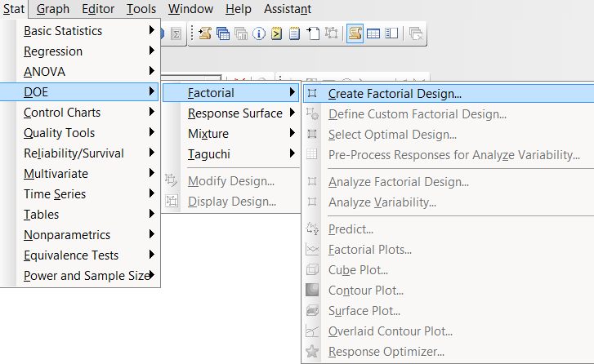Select Nonparametrics in Stat menu
This screenshot has height=364, width=594.
[x=80, y=235]
